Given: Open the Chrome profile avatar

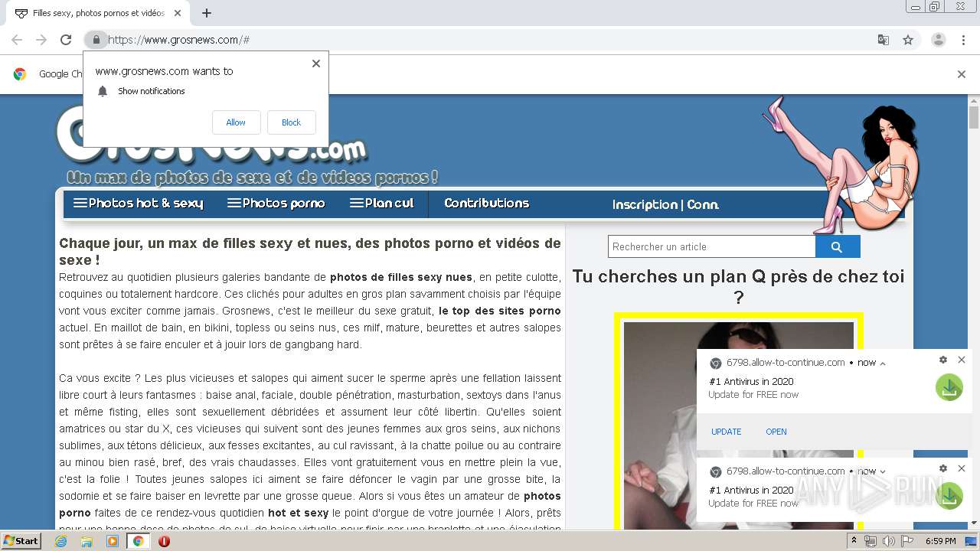Looking at the screenshot, I should [938, 40].
